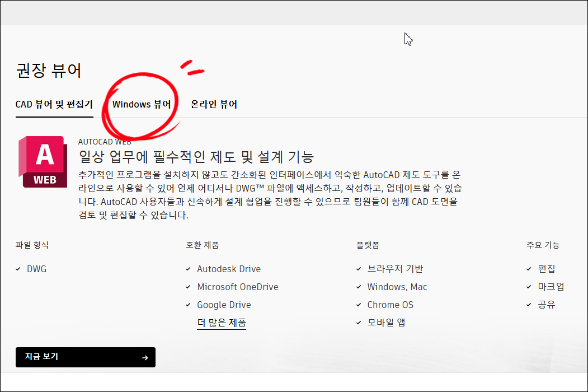Click the DWG file format entry

[x=36, y=269]
